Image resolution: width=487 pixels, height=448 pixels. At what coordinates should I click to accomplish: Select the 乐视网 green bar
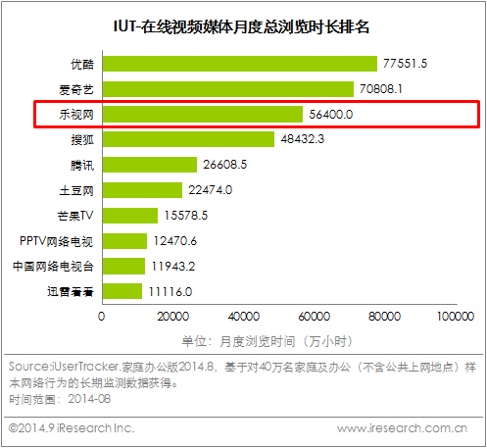[203, 115]
